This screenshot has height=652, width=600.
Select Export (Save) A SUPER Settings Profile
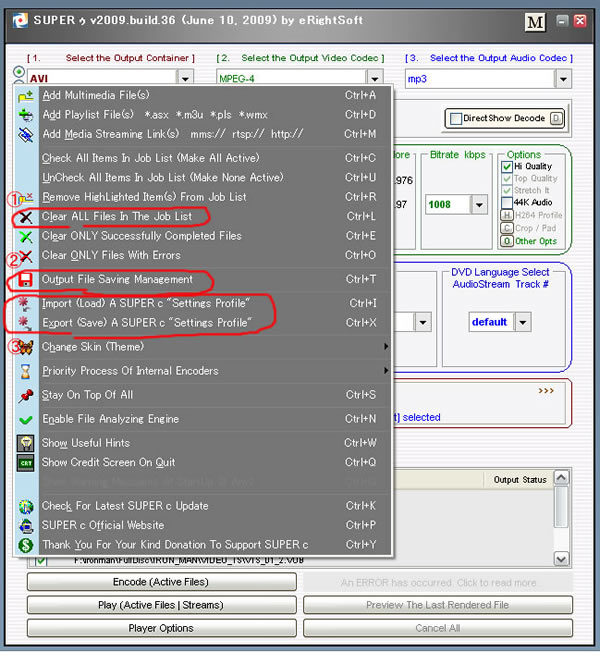point(145,323)
